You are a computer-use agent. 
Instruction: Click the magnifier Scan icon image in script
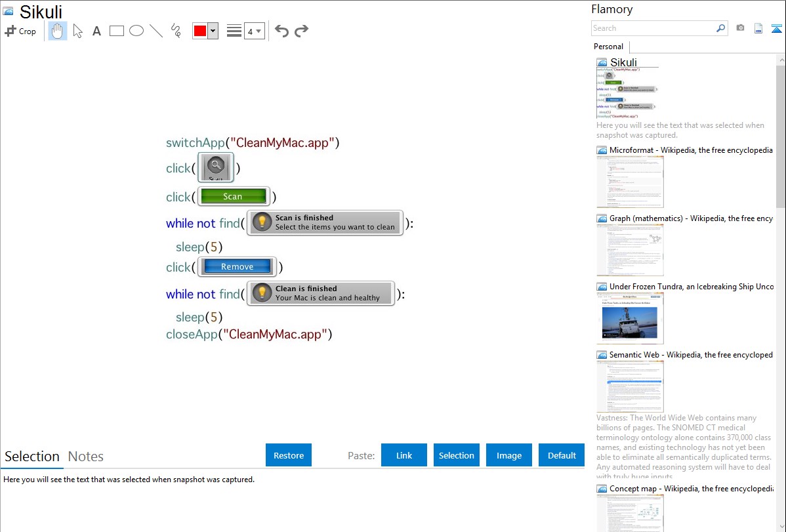pos(216,167)
